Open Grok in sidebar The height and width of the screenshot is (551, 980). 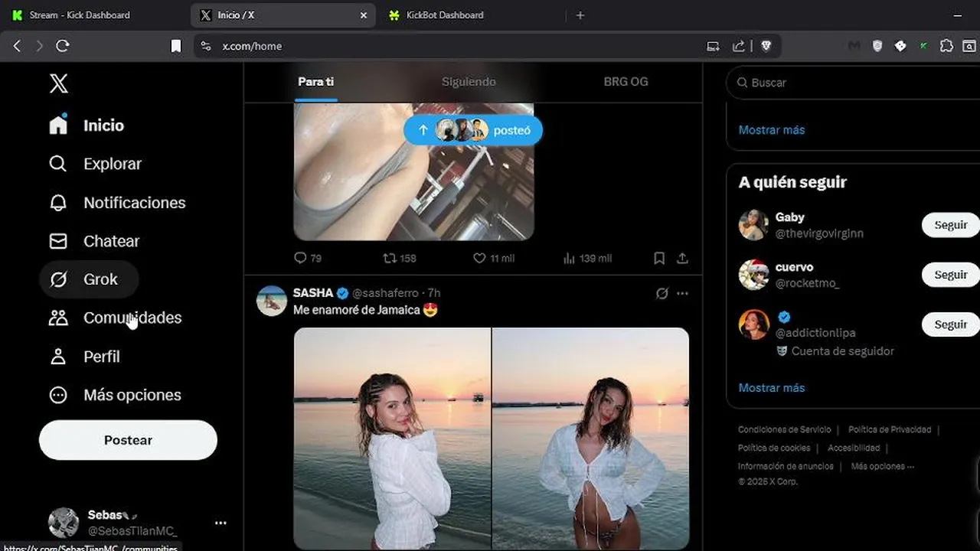(x=89, y=279)
